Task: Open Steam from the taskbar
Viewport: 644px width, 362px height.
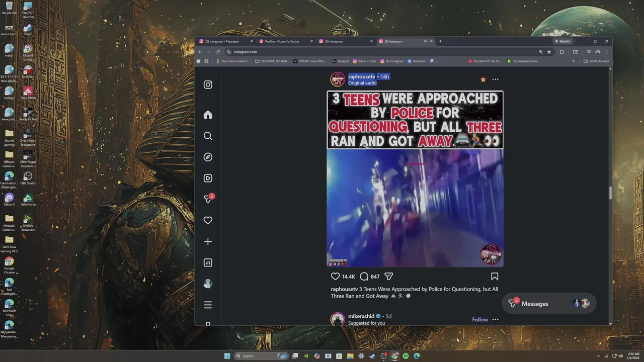Action: (x=372, y=356)
